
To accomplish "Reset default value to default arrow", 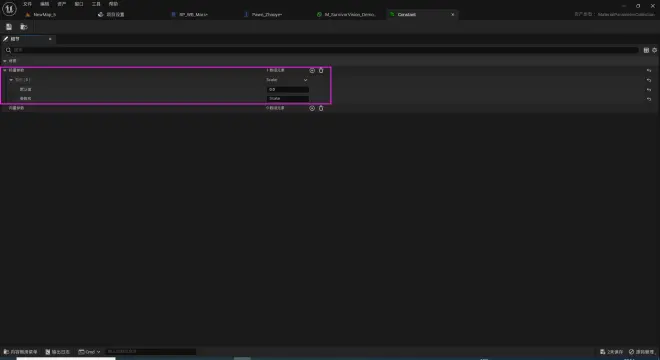I will pos(649,90).
